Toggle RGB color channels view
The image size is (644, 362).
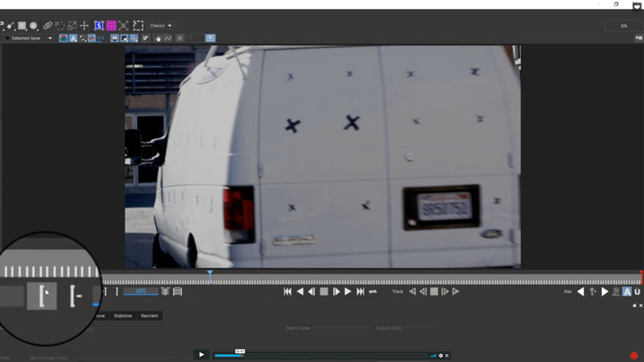[64, 38]
